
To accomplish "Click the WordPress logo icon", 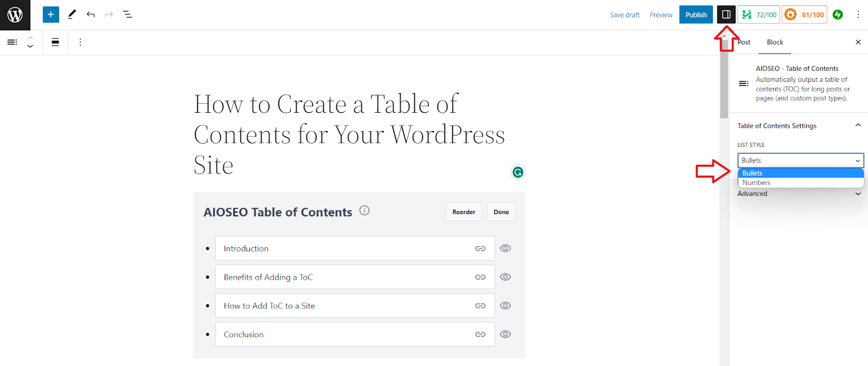I will [15, 15].
